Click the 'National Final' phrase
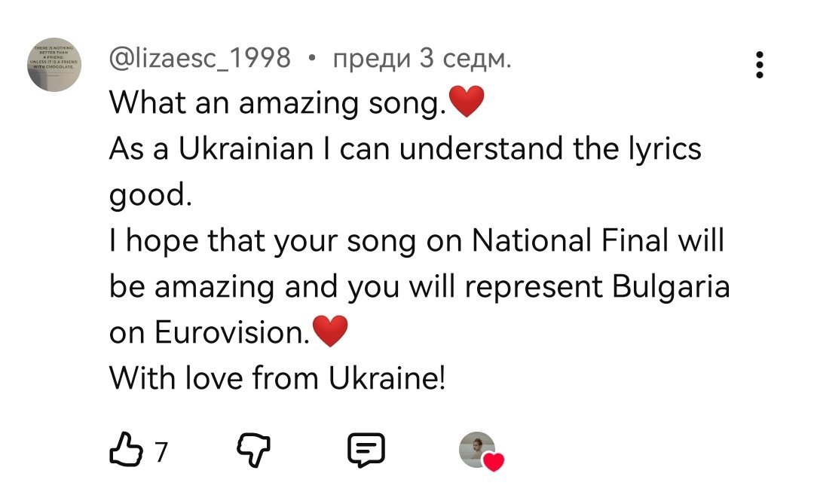Image resolution: width=814 pixels, height=504 pixels. [x=570, y=240]
